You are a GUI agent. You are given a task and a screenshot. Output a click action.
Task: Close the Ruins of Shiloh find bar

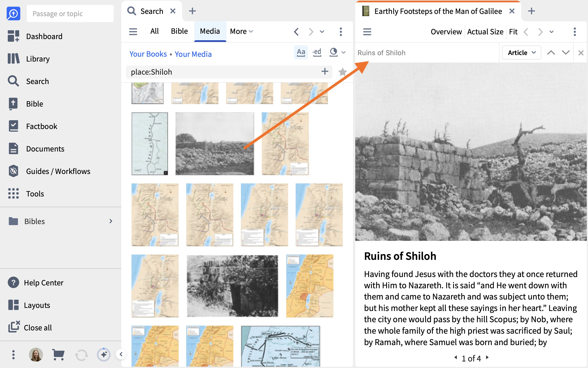click(581, 53)
